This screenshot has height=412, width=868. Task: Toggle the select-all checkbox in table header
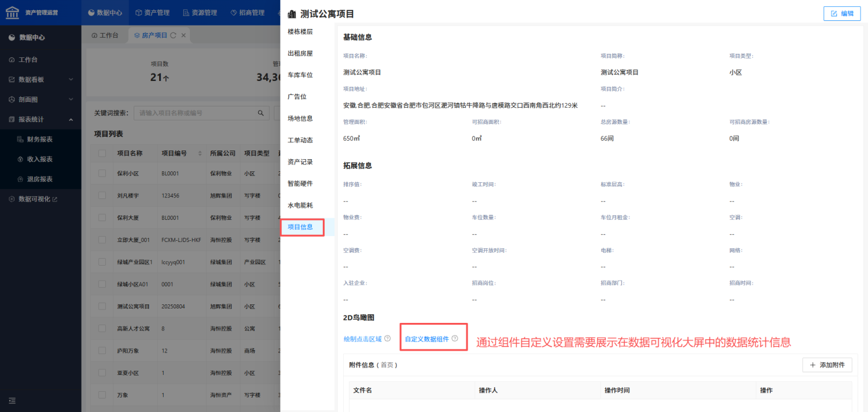pos(102,153)
